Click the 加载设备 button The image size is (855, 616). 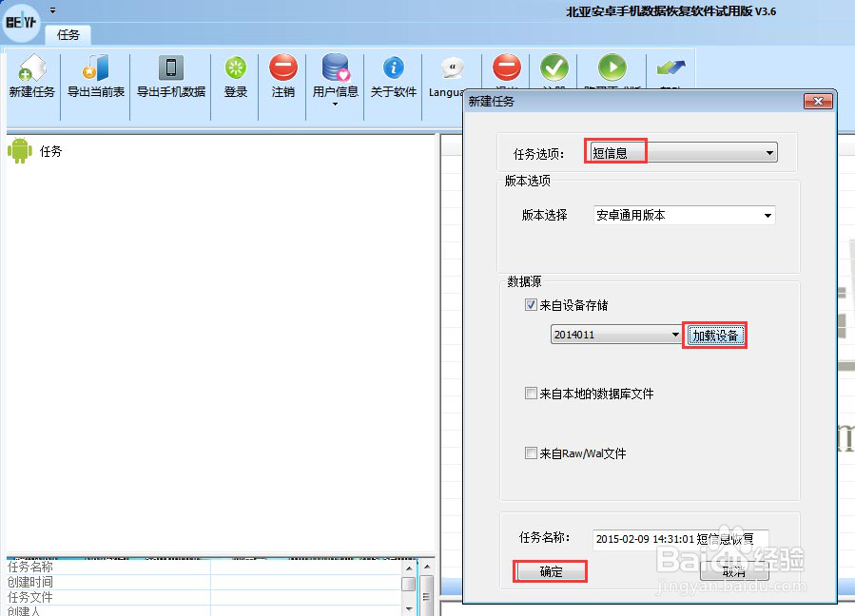tap(715, 336)
